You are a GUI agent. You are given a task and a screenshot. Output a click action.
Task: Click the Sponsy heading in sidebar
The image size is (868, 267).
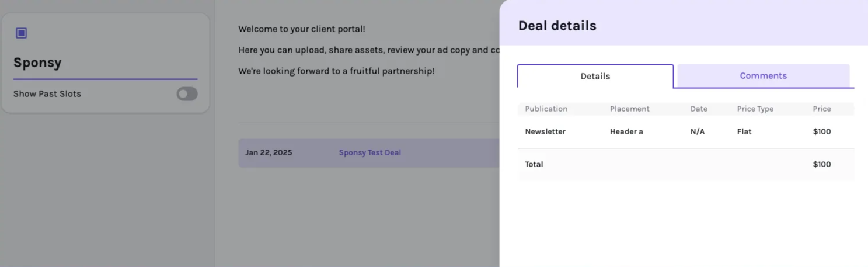pos(37,63)
